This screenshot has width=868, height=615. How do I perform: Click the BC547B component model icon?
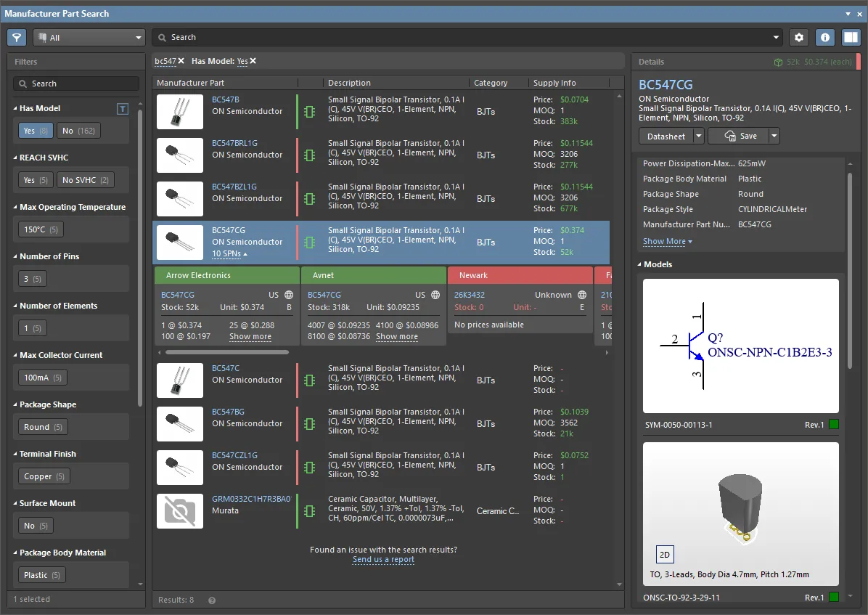pos(309,111)
